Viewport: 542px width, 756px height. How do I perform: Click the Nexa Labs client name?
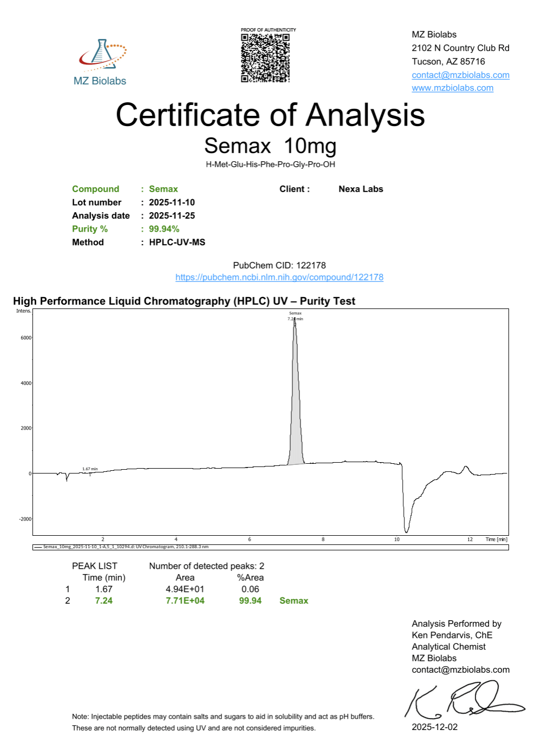tap(361, 189)
